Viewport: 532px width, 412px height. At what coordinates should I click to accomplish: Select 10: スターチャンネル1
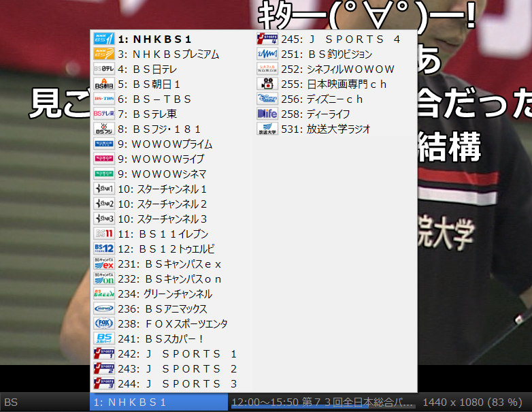point(172,189)
